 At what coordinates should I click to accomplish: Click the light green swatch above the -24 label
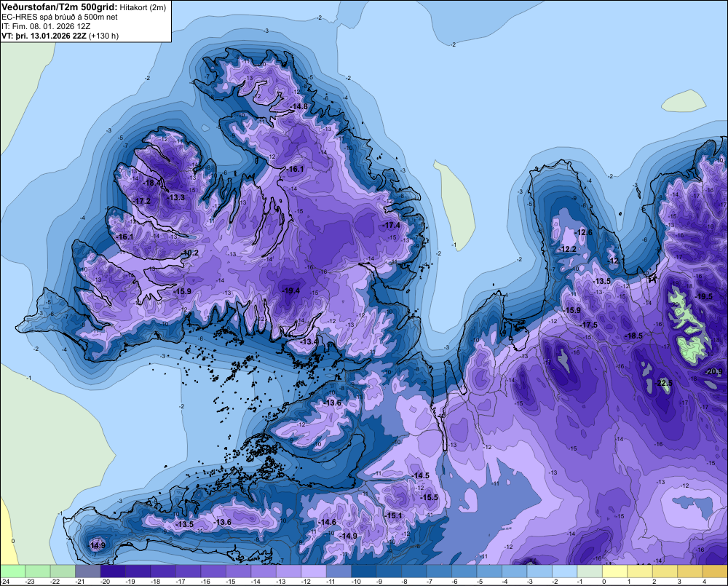(x=12, y=571)
